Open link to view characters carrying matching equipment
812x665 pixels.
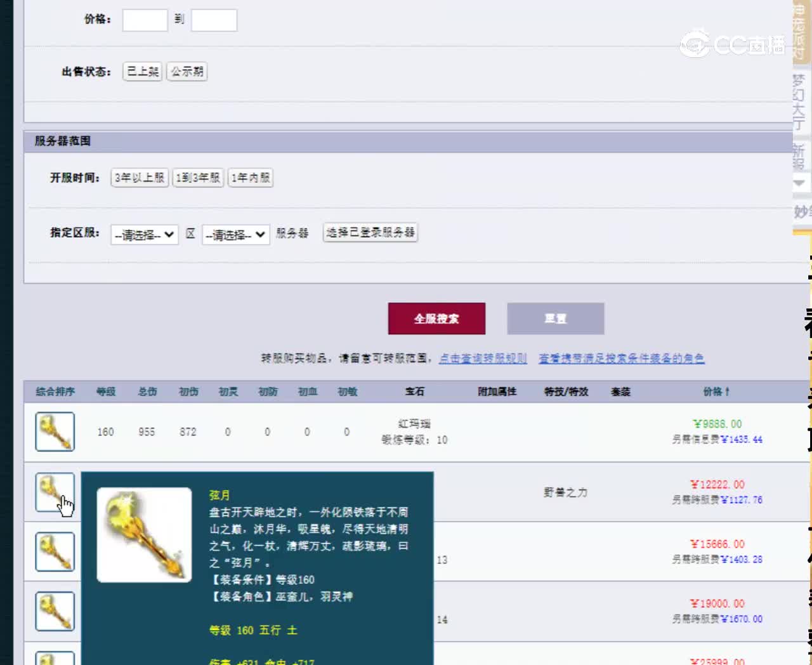(x=622, y=359)
